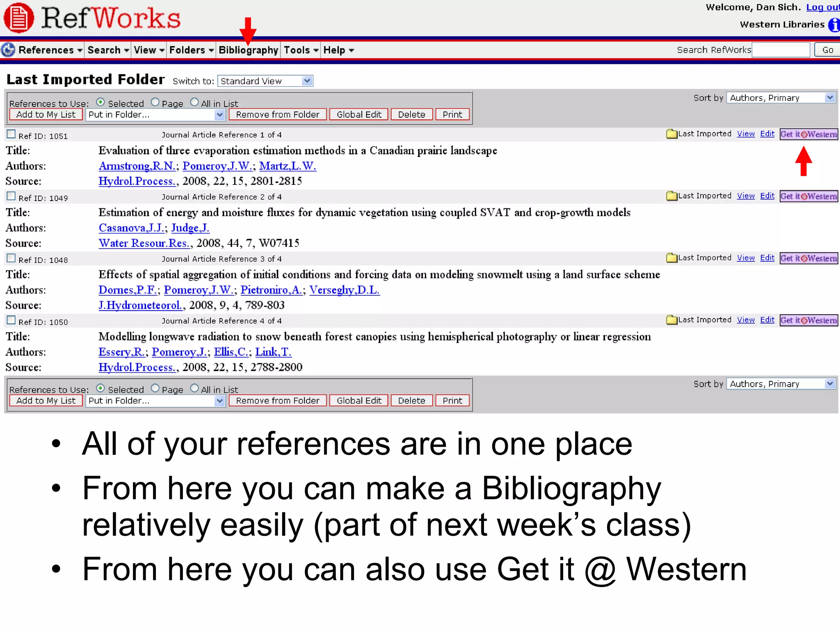The width and height of the screenshot is (840, 630).
Task: Click the top Print button
Action: (452, 114)
